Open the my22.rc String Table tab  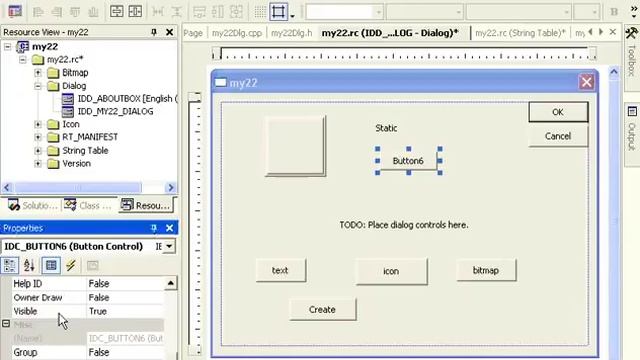pos(520,33)
